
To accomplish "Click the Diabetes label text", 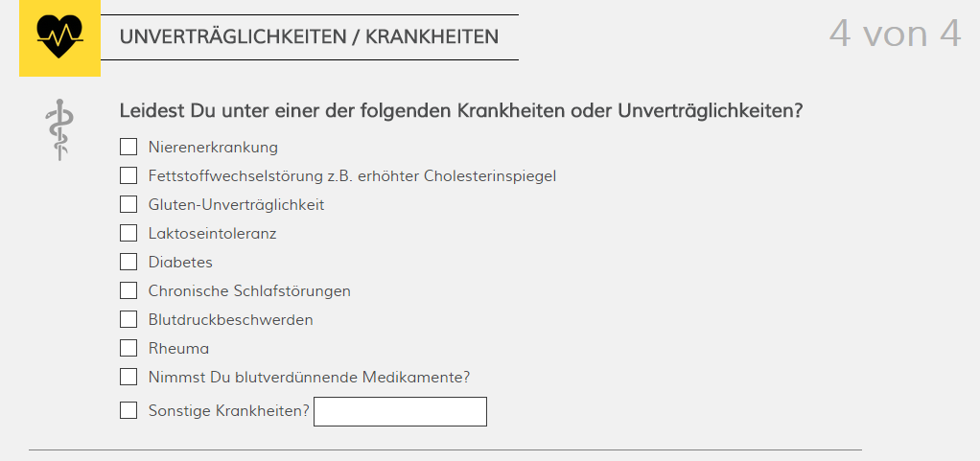I will pyautogui.click(x=180, y=263).
